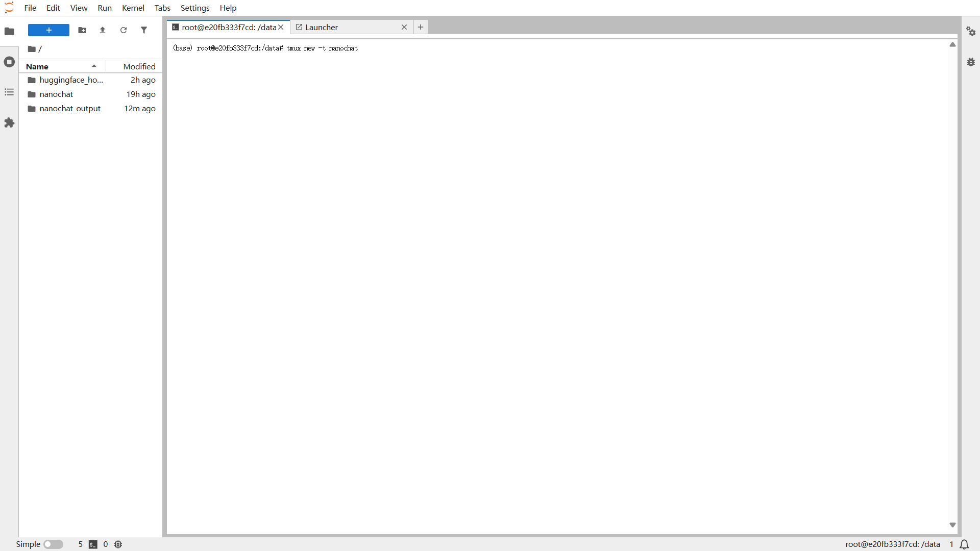Open the Kernel menu
Image resolution: width=980 pixels, height=551 pixels.
point(133,8)
